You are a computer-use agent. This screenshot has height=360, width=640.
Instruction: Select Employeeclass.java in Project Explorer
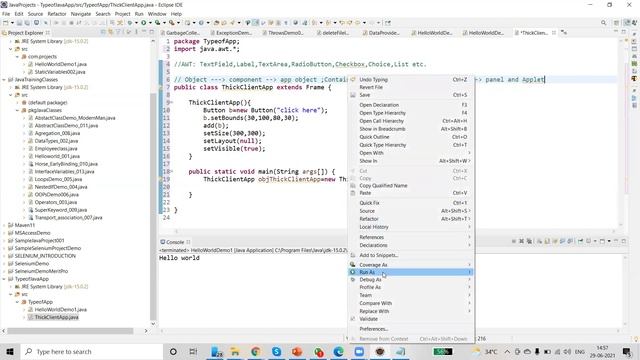tap(56, 149)
